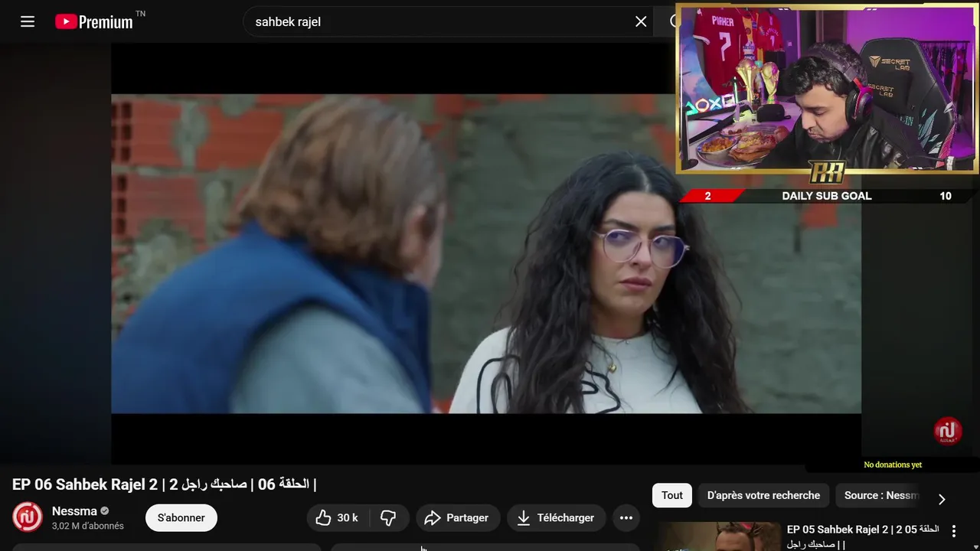Click the '3,02 M d'abonnés' subscriber count

coord(88,527)
